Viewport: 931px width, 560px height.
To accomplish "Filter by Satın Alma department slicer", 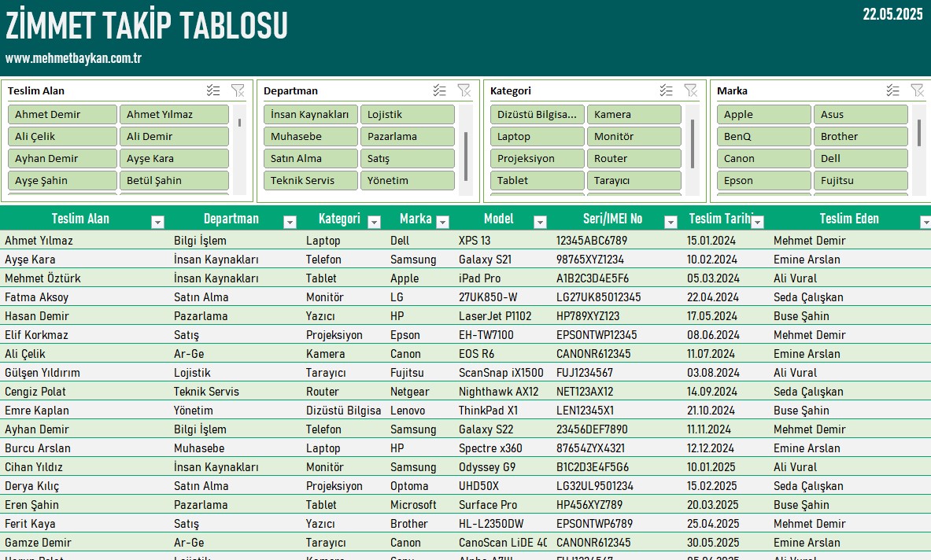I will [x=311, y=158].
